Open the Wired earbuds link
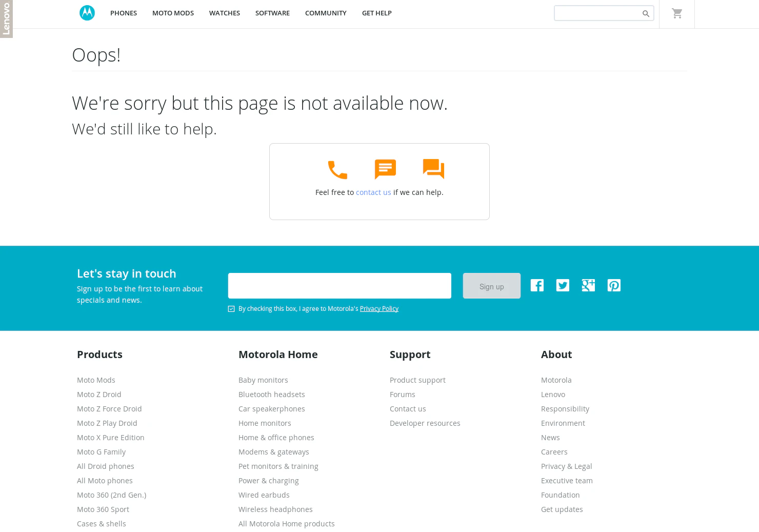The image size is (759, 532). [264, 495]
